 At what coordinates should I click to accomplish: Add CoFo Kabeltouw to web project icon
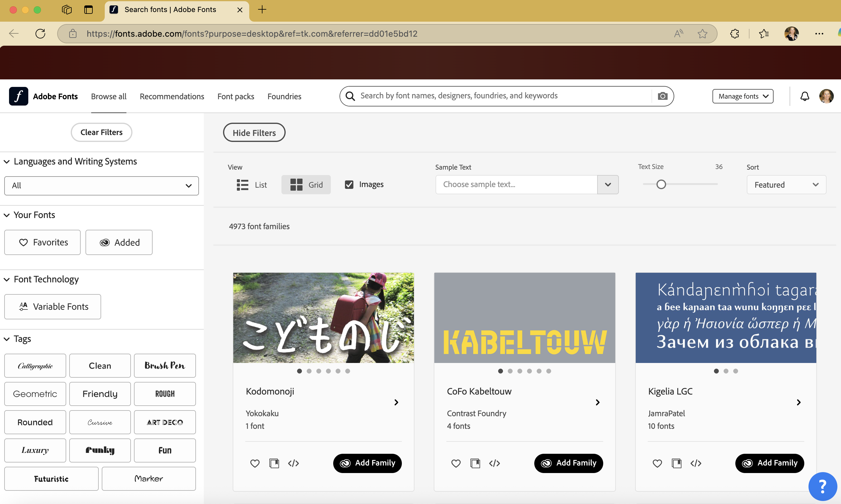pyautogui.click(x=475, y=463)
